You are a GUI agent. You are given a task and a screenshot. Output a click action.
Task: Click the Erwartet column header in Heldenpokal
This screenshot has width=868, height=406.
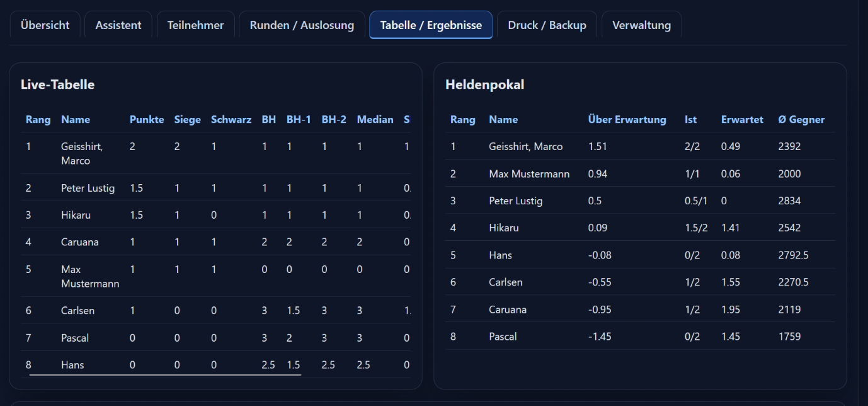(742, 119)
